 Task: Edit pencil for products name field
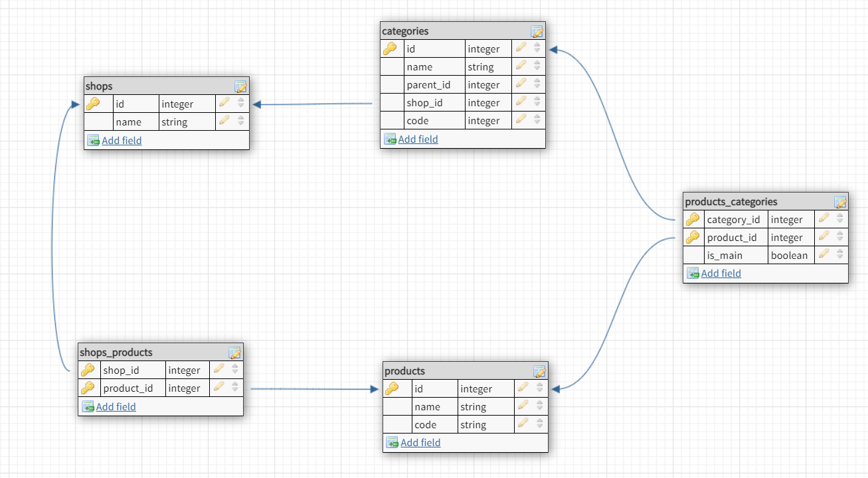point(523,406)
